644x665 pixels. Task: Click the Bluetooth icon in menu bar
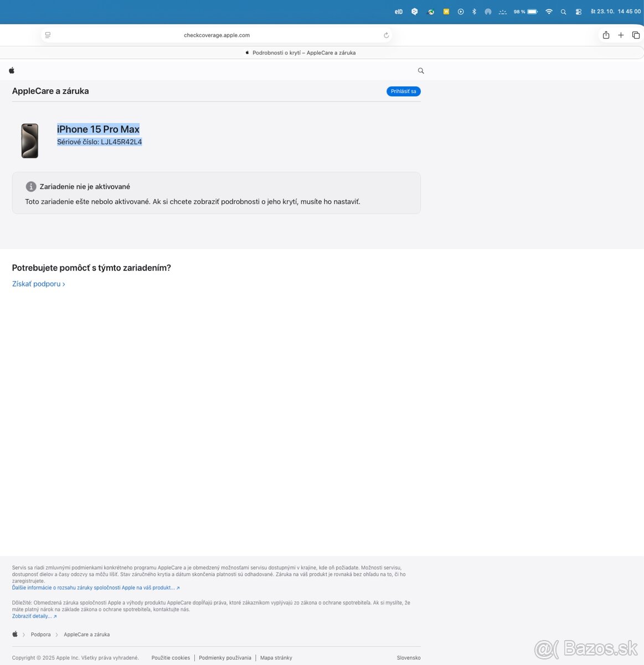click(474, 12)
